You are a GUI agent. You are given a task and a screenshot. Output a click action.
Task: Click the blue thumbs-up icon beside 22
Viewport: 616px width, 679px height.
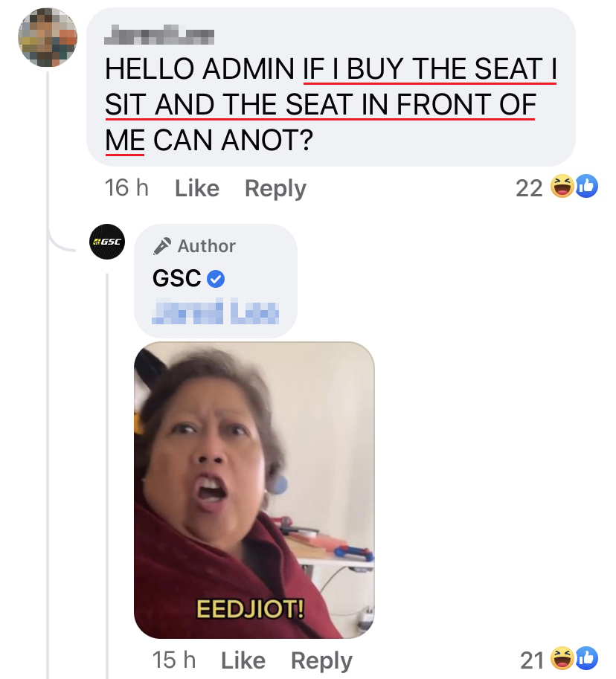tap(585, 188)
